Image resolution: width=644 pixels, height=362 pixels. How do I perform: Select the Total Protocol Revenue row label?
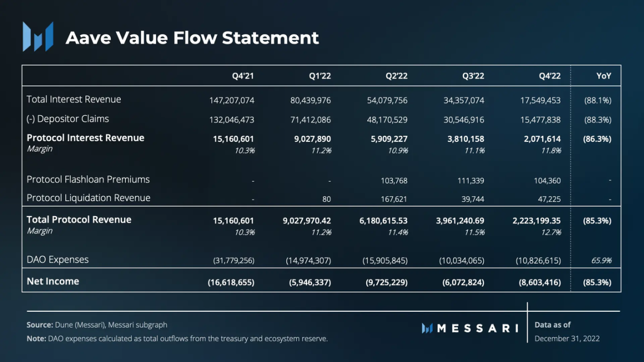[x=79, y=220]
